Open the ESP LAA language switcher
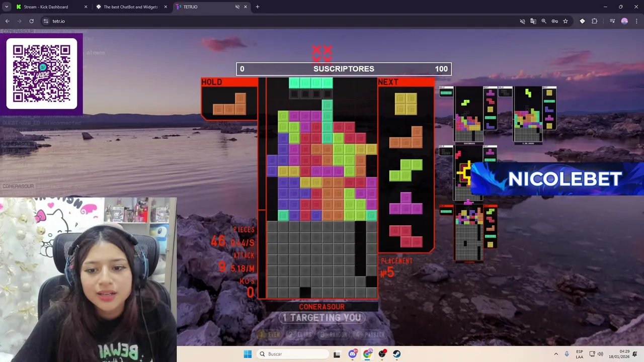 point(580,354)
